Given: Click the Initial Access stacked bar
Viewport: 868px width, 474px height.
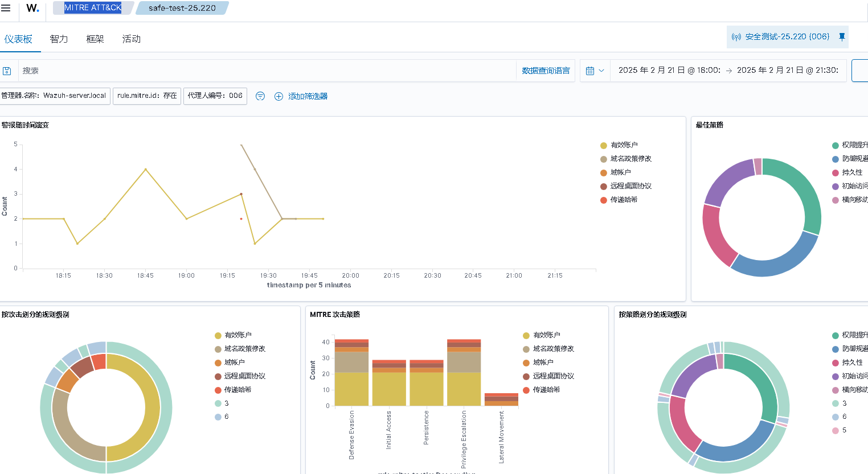Looking at the screenshot, I should (389, 383).
